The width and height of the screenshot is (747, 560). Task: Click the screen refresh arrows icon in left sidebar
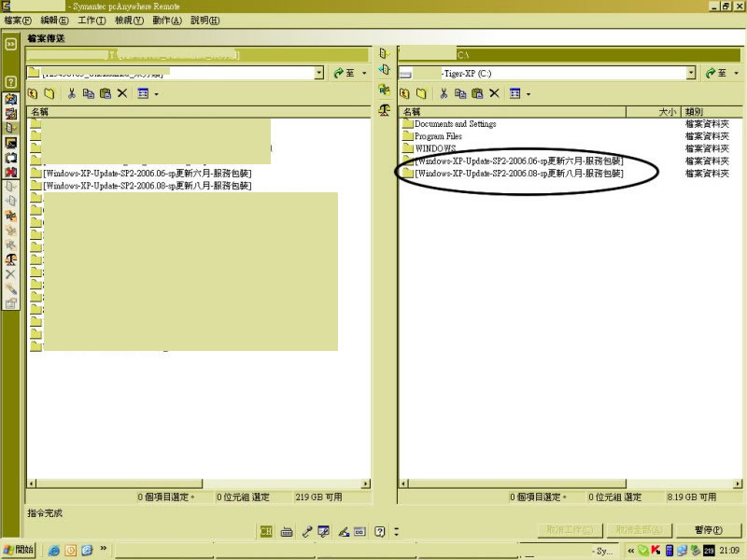[x=10, y=157]
